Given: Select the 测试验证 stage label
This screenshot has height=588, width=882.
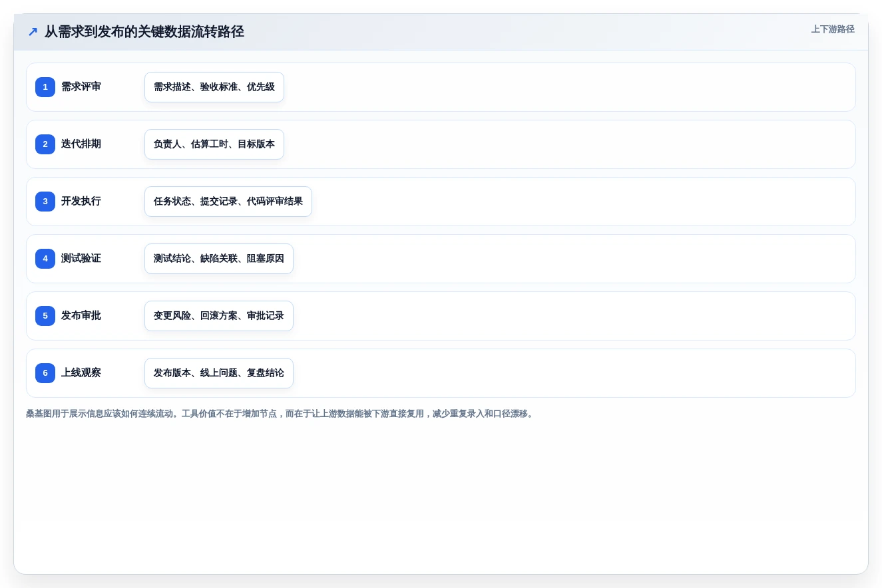Looking at the screenshot, I should (81, 259).
